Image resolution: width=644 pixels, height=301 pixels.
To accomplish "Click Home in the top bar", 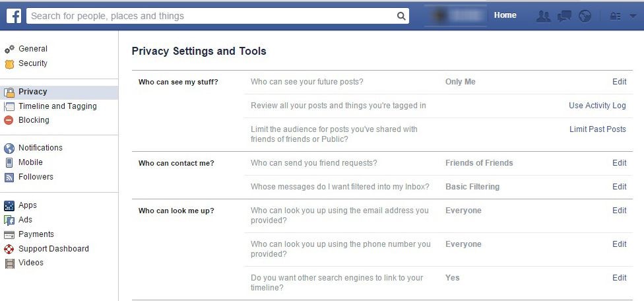I will (x=505, y=15).
